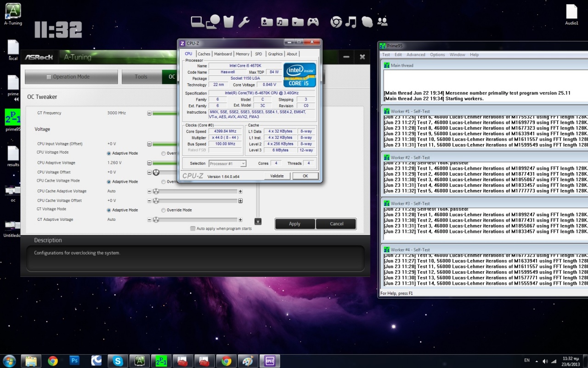
Task: Open Paint from the taskbar
Action: pyautogui.click(x=248, y=361)
